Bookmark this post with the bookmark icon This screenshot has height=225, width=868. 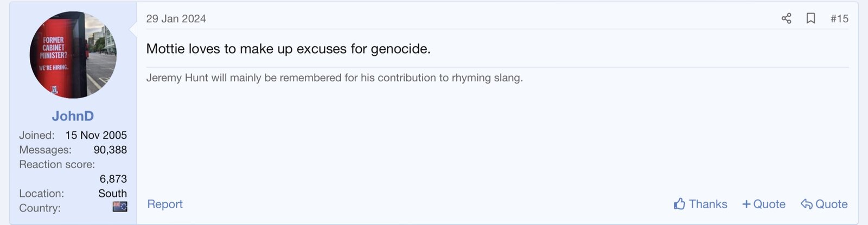pos(810,18)
